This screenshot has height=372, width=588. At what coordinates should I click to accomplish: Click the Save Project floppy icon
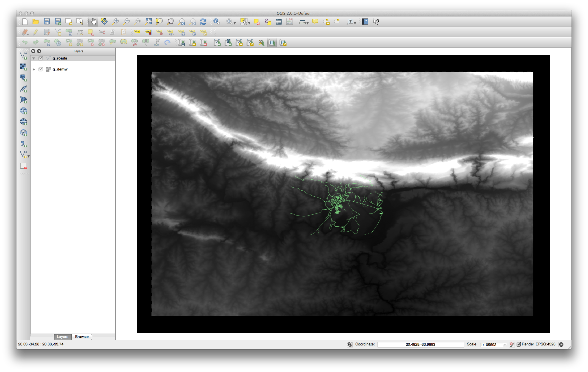(47, 22)
